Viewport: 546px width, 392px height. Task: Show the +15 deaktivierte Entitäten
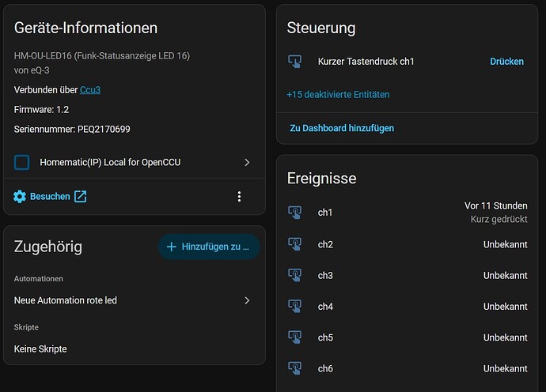click(x=338, y=95)
